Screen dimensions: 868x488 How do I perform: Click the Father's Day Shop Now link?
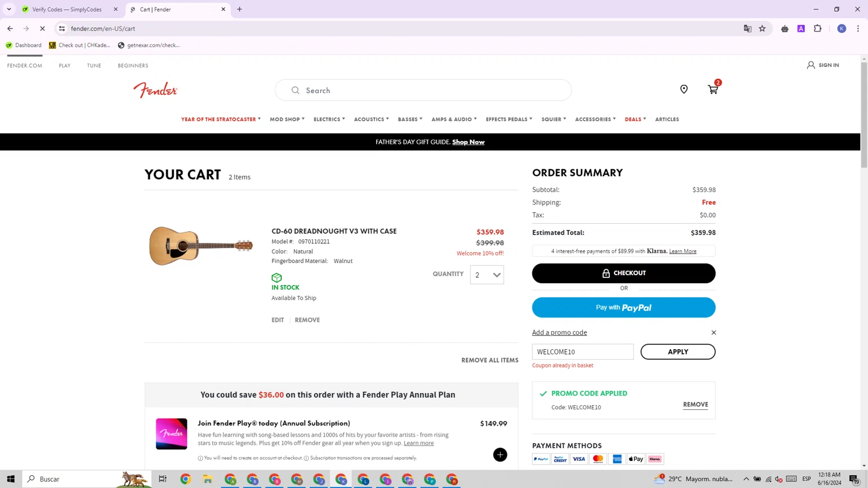coord(469,142)
